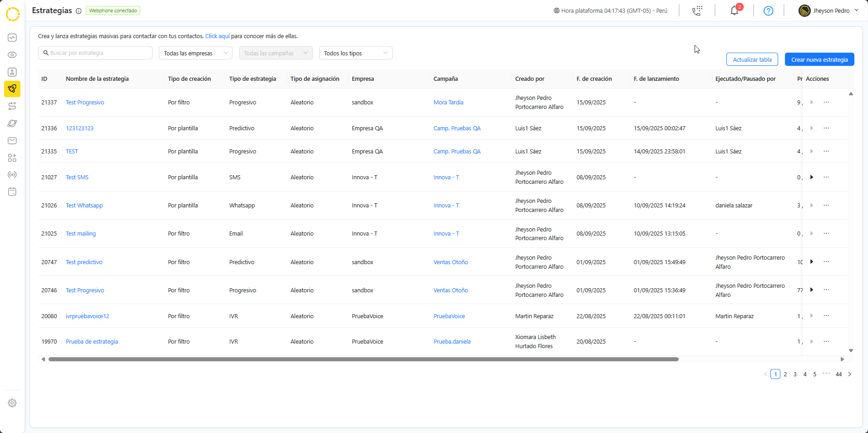The width and height of the screenshot is (868, 433).
Task: Open the notifications bell icon
Action: [734, 11]
